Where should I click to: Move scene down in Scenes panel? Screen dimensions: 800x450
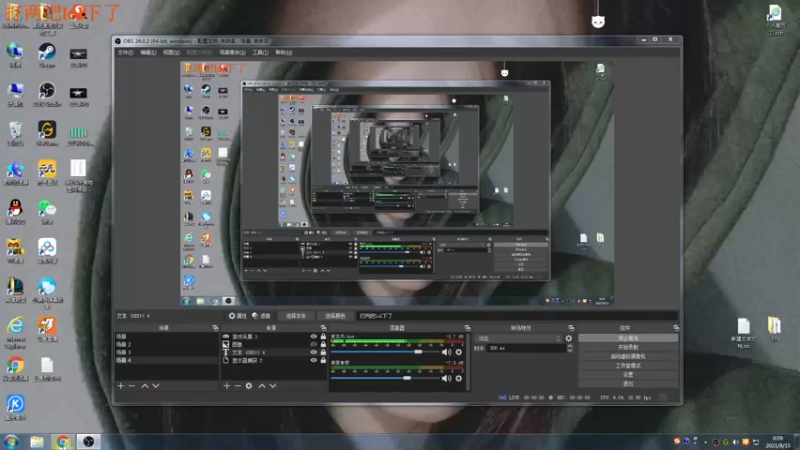(156, 386)
